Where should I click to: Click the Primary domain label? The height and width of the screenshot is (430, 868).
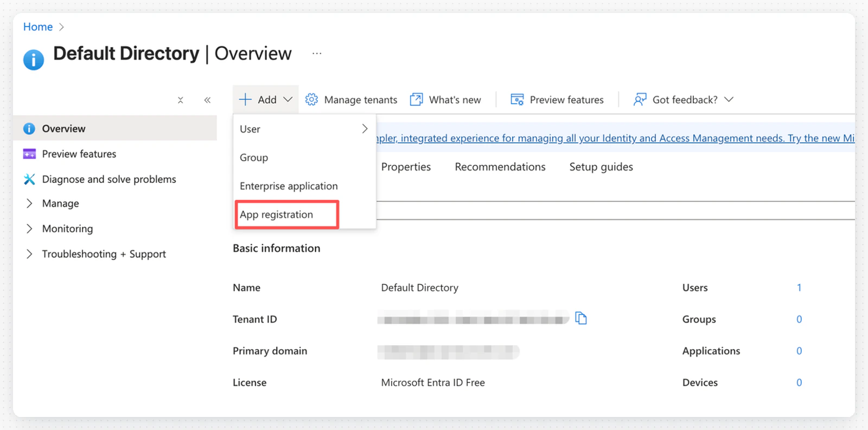click(x=270, y=351)
